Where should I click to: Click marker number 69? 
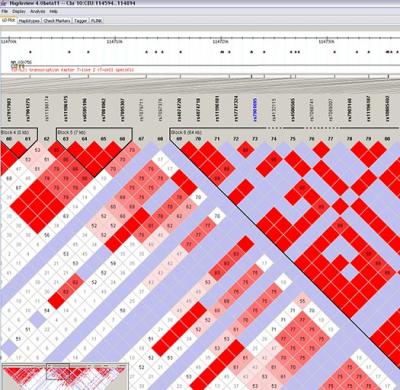[179, 139]
